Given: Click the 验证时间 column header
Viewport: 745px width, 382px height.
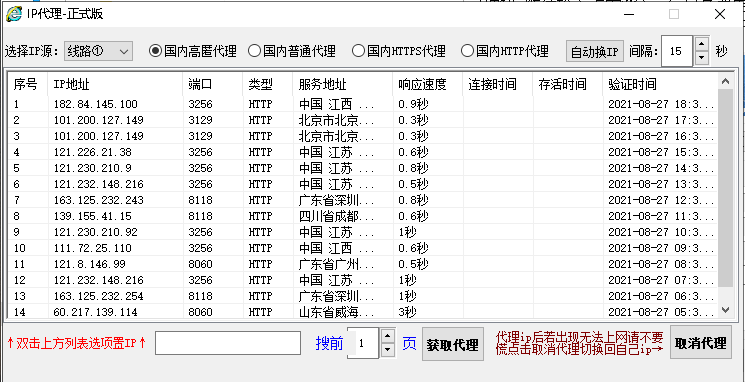Looking at the screenshot, I should (x=660, y=85).
